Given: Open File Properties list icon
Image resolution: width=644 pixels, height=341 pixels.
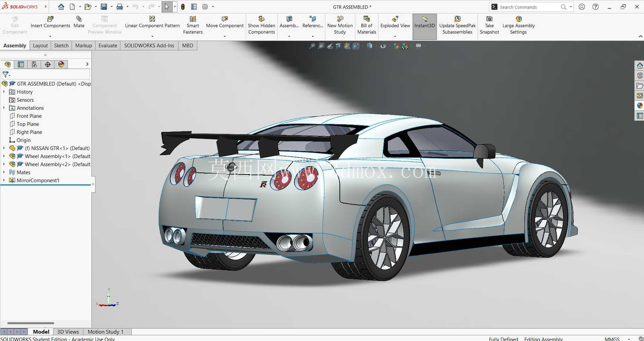Looking at the screenshot, I should pos(194,7).
